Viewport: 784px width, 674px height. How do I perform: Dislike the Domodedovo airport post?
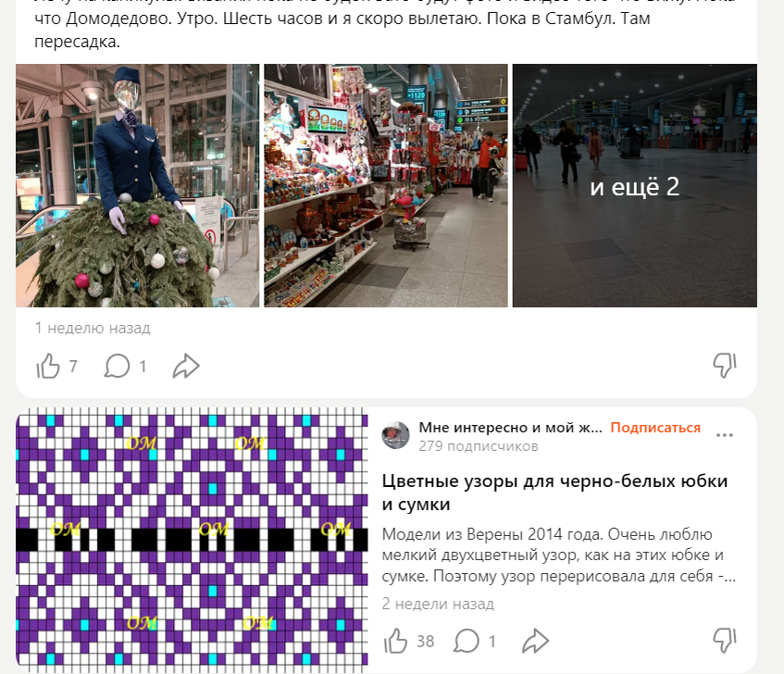(725, 366)
